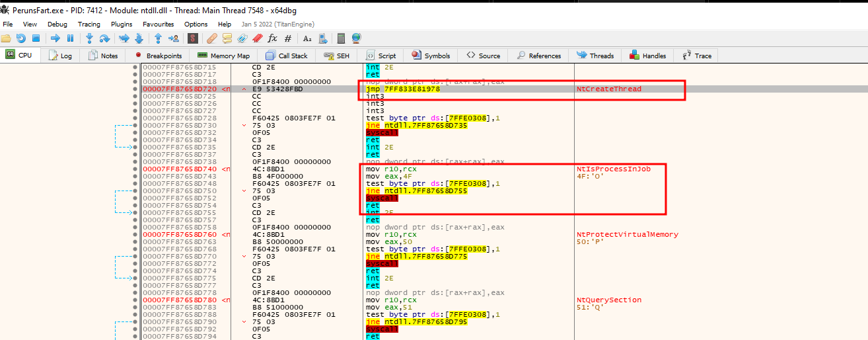Launch the Scylla plugin icon
This screenshot has height=340, width=868.
click(x=192, y=38)
